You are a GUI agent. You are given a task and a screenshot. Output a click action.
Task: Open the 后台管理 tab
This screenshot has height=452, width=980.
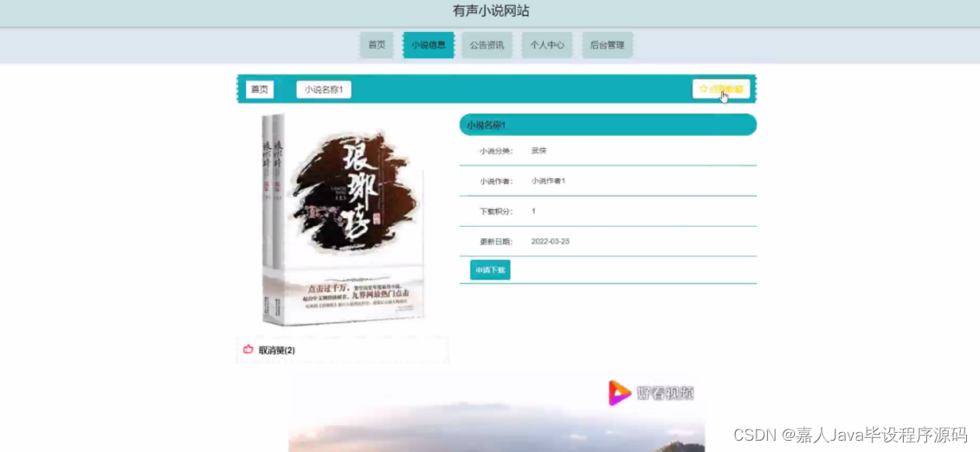[x=608, y=45]
